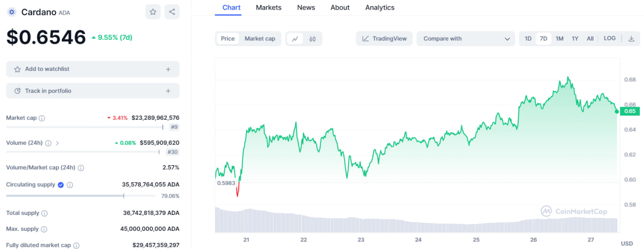Select All time range
The height and width of the screenshot is (249, 644).
pos(590,39)
